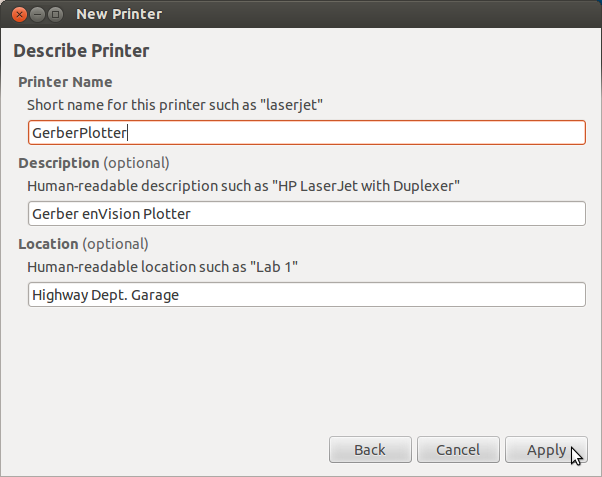Click the New Printer title bar text
Image resolution: width=602 pixels, height=477 pixels.
click(x=119, y=14)
